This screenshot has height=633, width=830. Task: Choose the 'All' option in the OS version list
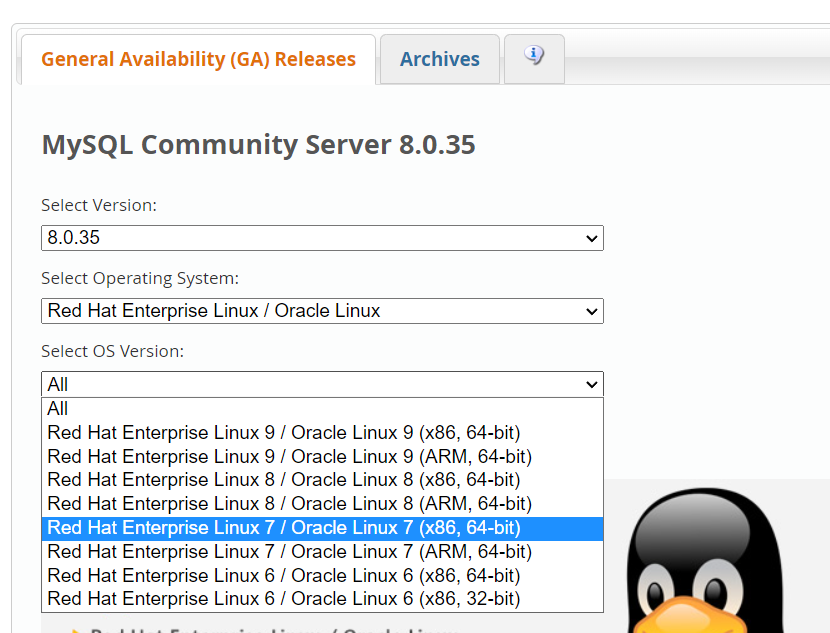pos(322,409)
